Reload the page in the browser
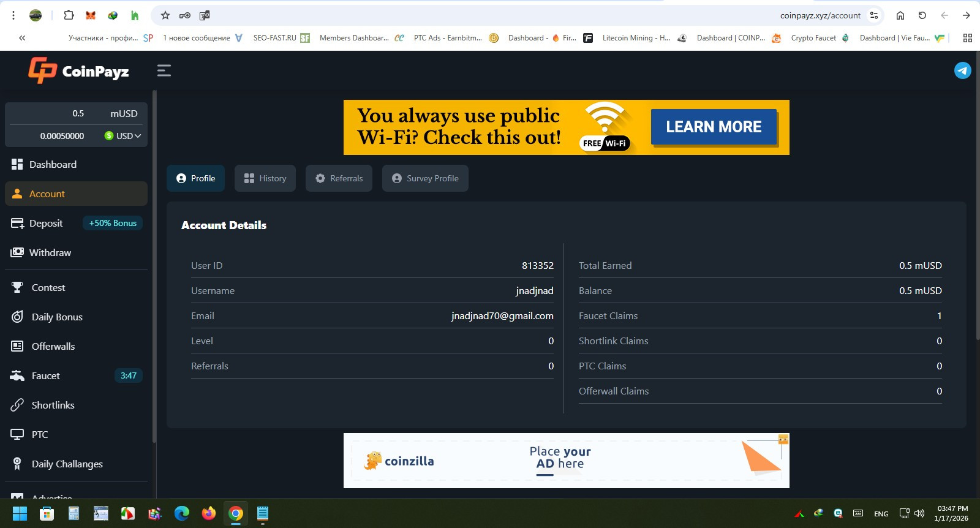 tap(922, 15)
